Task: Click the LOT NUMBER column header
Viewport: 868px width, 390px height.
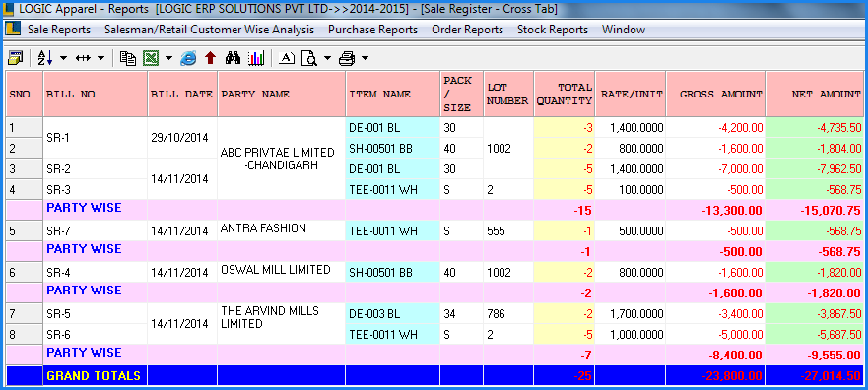Action: pos(508,94)
